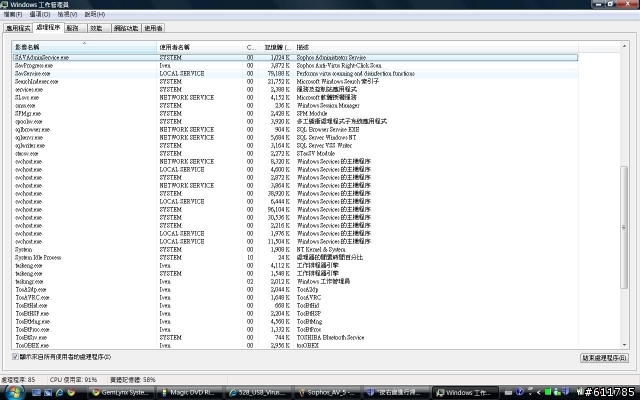
Task: Switch to the 服務 tab
Action: coord(76,28)
